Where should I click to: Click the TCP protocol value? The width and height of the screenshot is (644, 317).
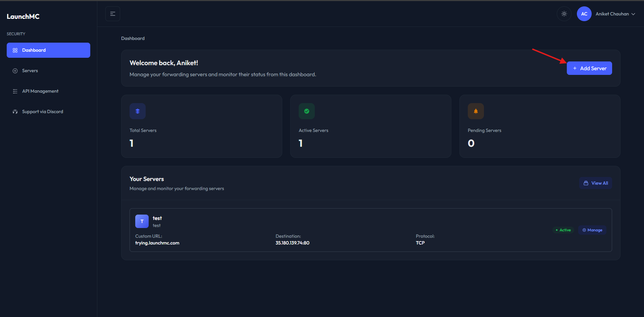point(420,243)
